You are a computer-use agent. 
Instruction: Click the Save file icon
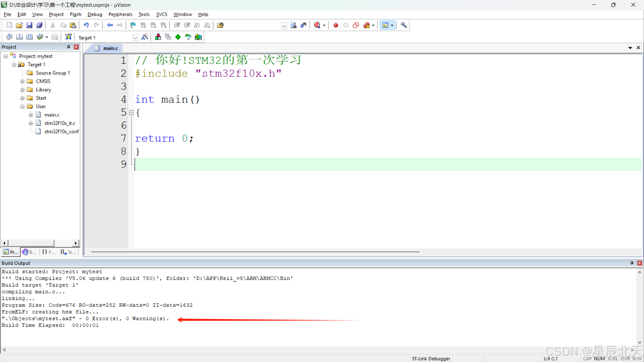click(30, 25)
